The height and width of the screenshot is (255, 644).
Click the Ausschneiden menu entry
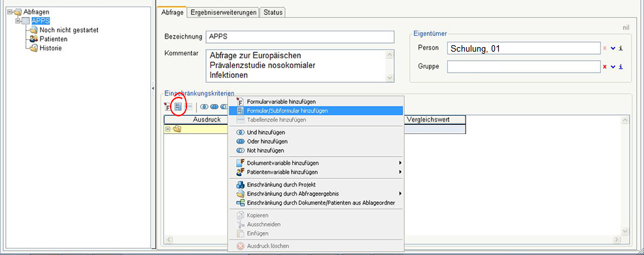pyautogui.click(x=316, y=224)
